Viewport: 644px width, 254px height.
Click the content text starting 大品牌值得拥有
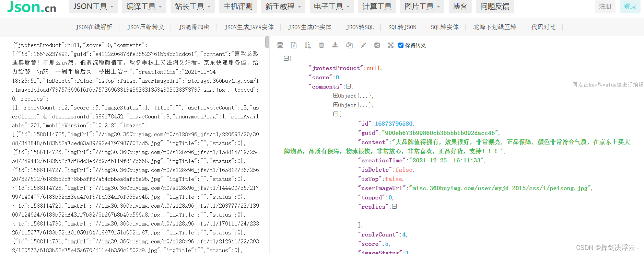click(x=457, y=147)
